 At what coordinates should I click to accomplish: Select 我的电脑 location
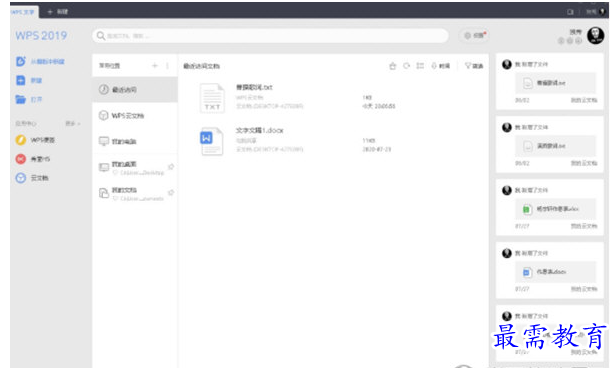click(x=135, y=141)
